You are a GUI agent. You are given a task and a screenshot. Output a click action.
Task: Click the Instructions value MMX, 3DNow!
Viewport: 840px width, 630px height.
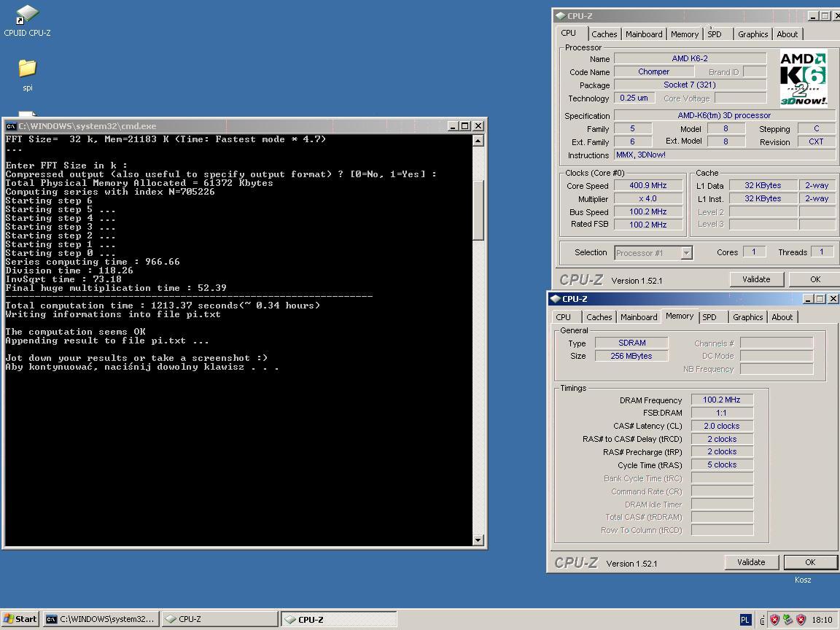tap(724, 155)
